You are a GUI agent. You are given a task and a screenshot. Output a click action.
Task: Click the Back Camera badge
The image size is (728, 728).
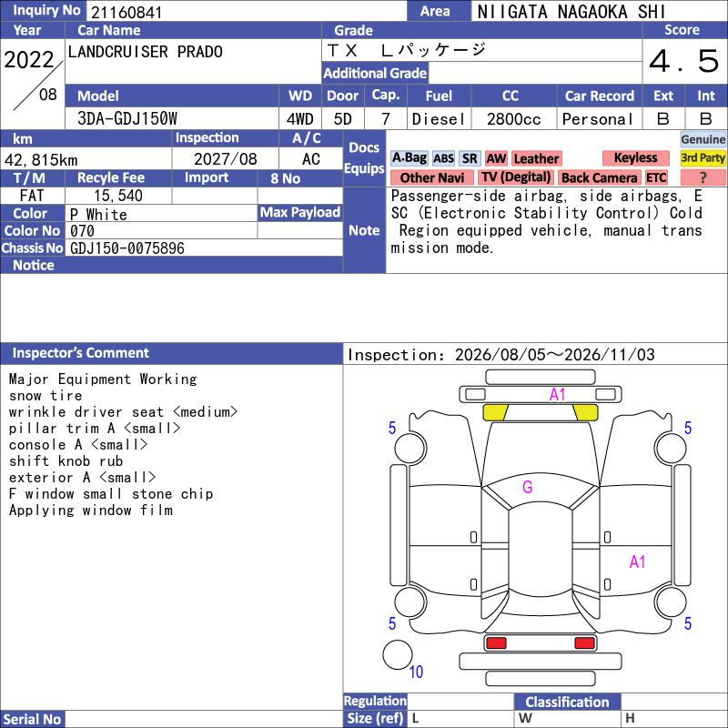600,177
